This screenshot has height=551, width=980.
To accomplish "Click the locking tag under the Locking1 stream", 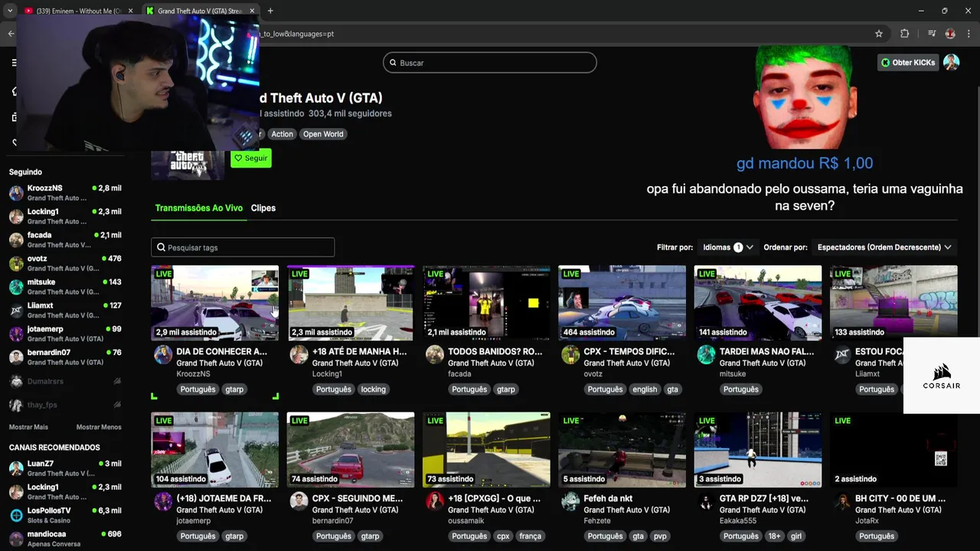I will tap(374, 389).
